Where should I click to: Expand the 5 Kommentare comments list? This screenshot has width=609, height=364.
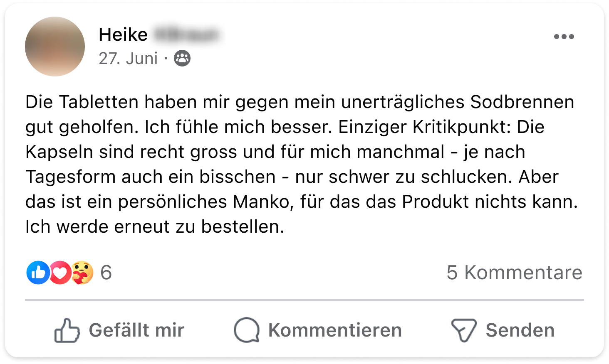tap(514, 273)
